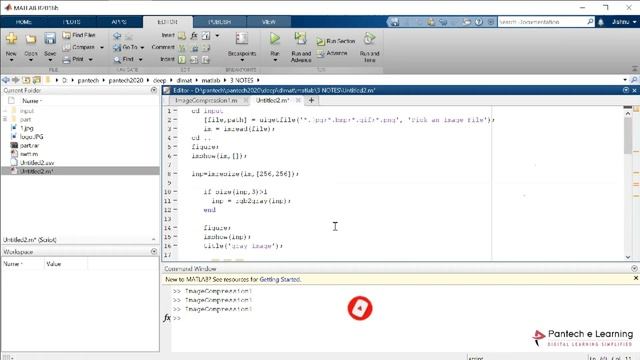Save the script using the Save disk icon
The height and width of the screenshot is (360, 640).
coord(50,39)
